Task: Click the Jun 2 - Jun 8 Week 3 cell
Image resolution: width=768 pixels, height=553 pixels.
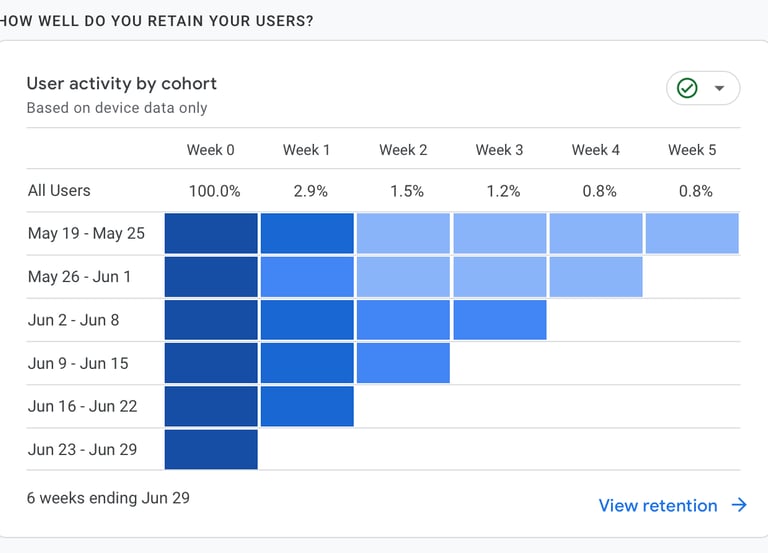Action: (499, 320)
